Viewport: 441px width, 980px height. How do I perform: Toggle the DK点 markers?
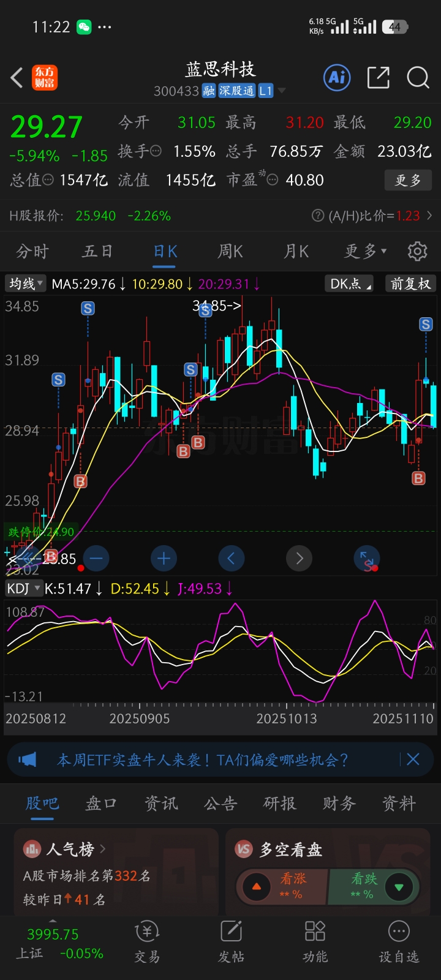click(350, 284)
